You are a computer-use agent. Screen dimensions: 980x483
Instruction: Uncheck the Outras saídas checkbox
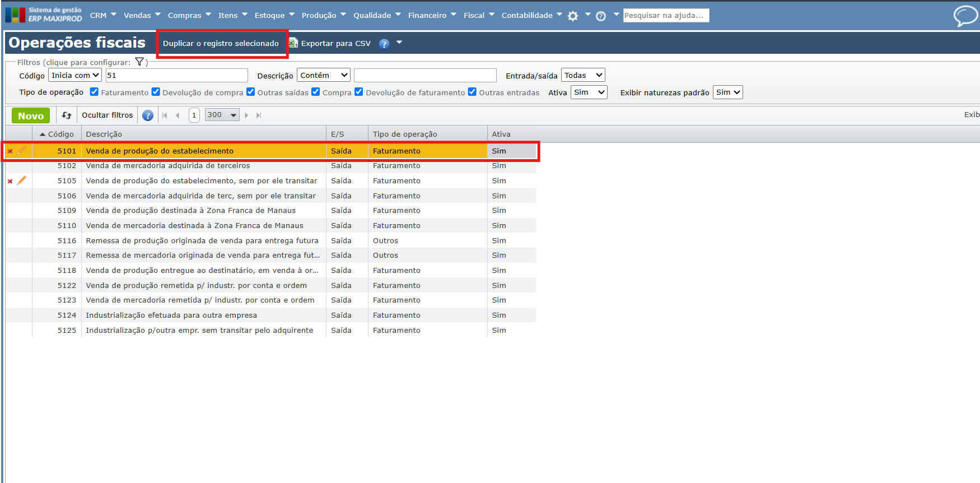[x=250, y=92]
